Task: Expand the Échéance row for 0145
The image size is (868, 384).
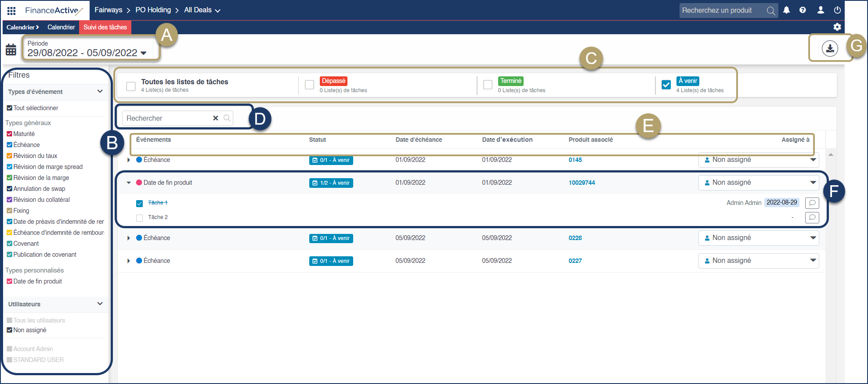Action: [128, 160]
